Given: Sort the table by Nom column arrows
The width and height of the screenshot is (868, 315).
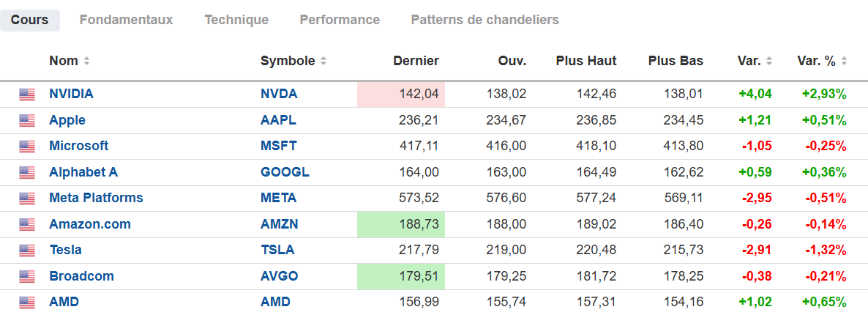Looking at the screenshot, I should (x=87, y=62).
